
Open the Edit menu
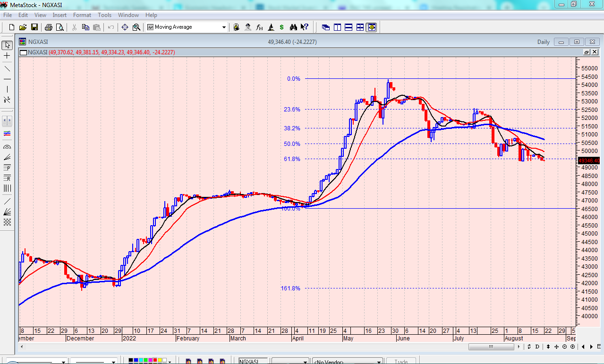(23, 15)
